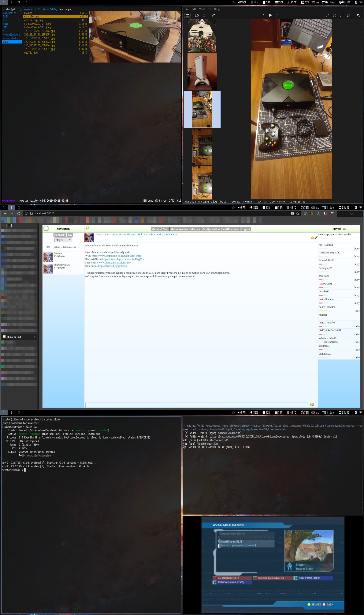Click the Pocket icon in browser toolbar
Image resolution: width=364 pixels, height=615 pixels.
[x=305, y=213]
